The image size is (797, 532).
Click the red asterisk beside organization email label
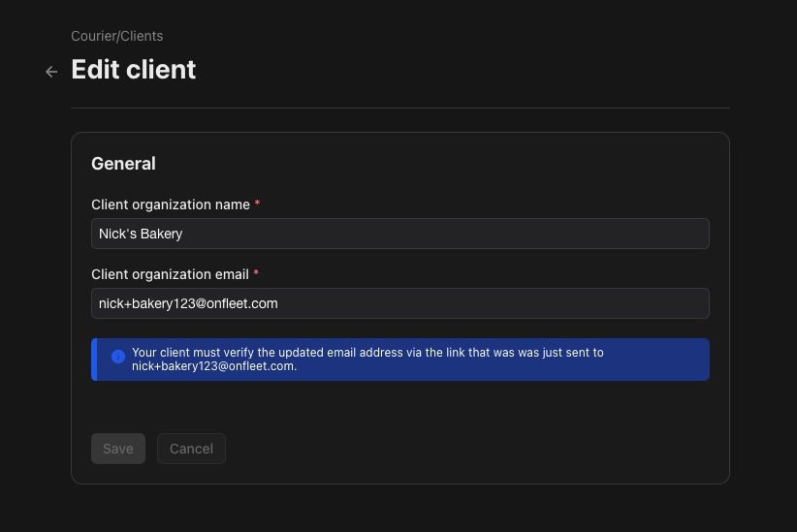[256, 273]
